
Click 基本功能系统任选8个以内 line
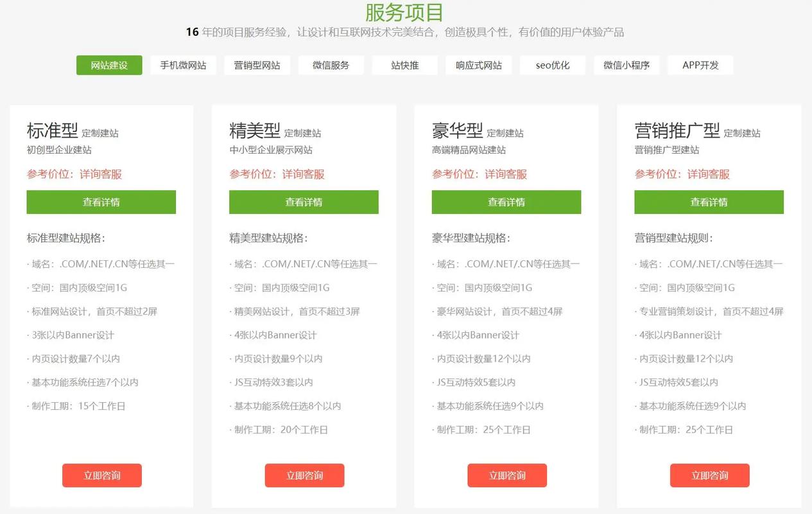[x=285, y=407]
